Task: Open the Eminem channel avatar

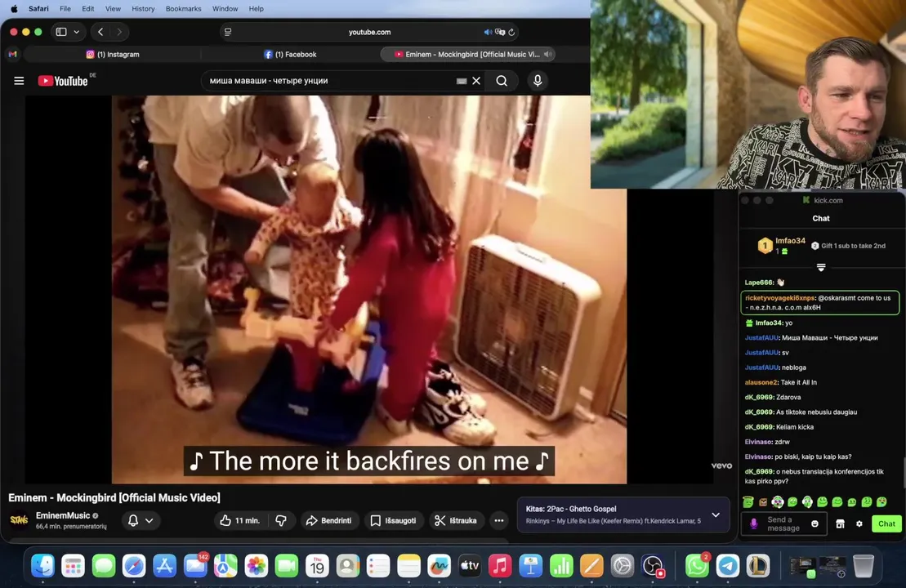Action: pos(19,520)
